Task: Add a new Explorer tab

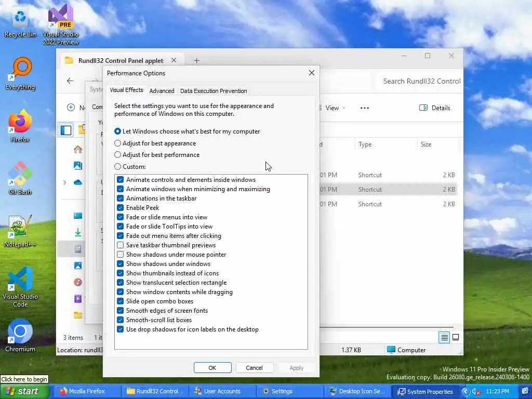Action: (196, 60)
